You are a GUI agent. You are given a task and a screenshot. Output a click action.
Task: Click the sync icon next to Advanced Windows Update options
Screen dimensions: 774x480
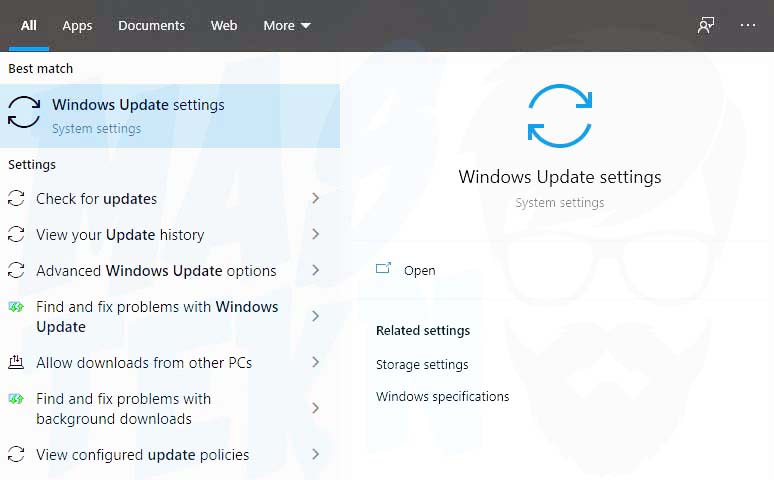coord(16,271)
